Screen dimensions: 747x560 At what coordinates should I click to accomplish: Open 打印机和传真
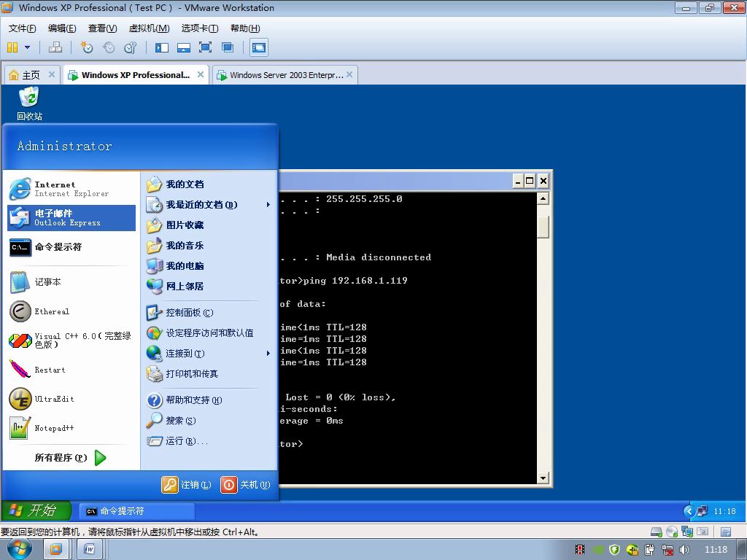[x=209, y=374]
